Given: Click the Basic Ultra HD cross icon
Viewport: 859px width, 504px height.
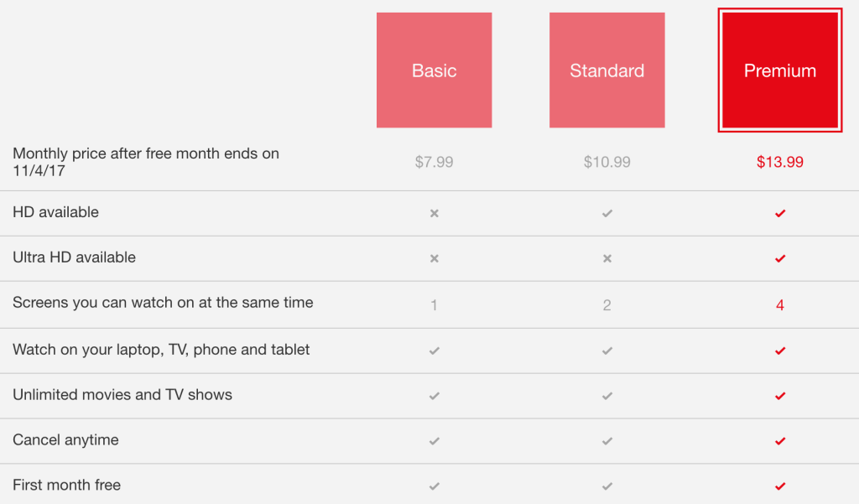Looking at the screenshot, I should click(x=434, y=258).
